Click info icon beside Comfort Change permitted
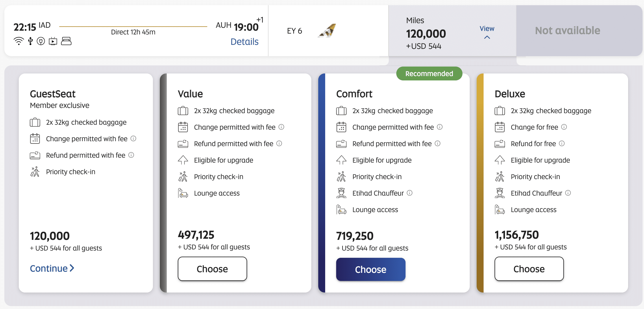Image resolution: width=644 pixels, height=309 pixels. [x=440, y=127]
